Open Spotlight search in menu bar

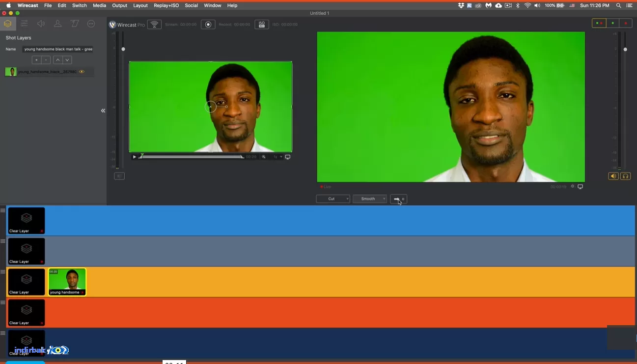pyautogui.click(x=619, y=5)
